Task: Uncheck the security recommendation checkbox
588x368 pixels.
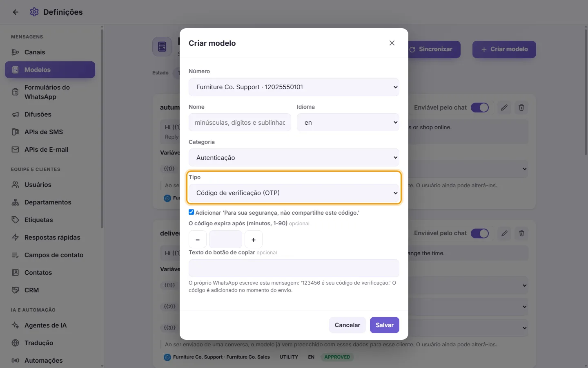Action: tap(191, 212)
